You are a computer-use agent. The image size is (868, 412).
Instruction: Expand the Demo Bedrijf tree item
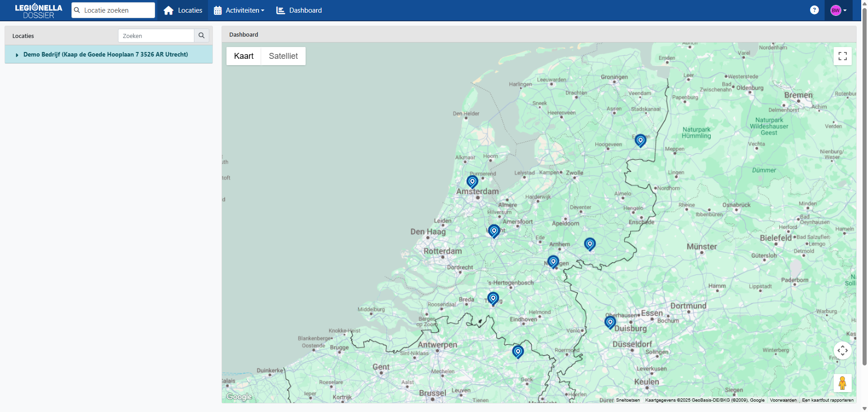click(17, 55)
